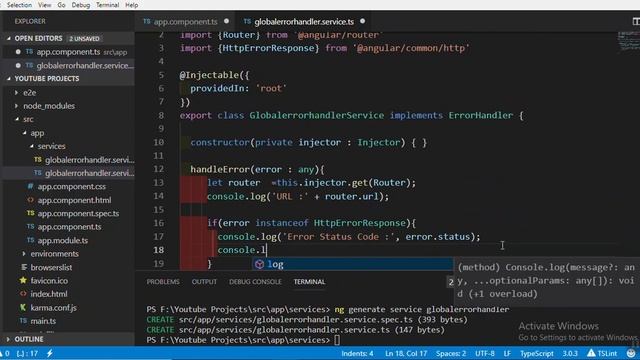Image resolution: width=640 pixels, height=360 pixels.
Task: Open globalerrorhandler.service in Open Editors list
Action: [69, 65]
